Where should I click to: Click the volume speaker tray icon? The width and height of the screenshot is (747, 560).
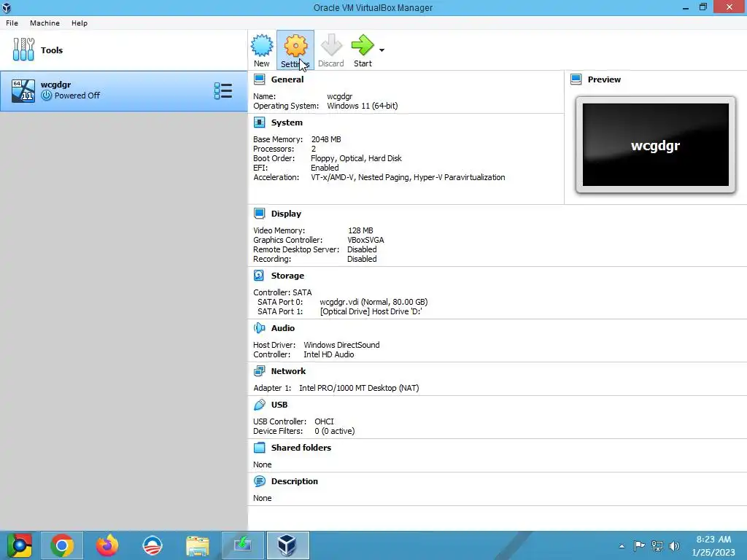click(675, 545)
